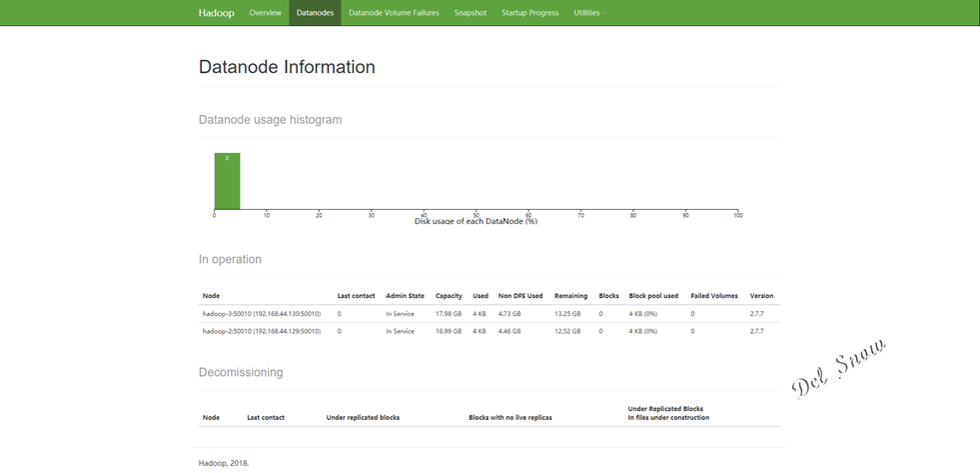This screenshot has width=980, height=473.
Task: Click In Service state for hadoop-2
Action: click(x=400, y=331)
